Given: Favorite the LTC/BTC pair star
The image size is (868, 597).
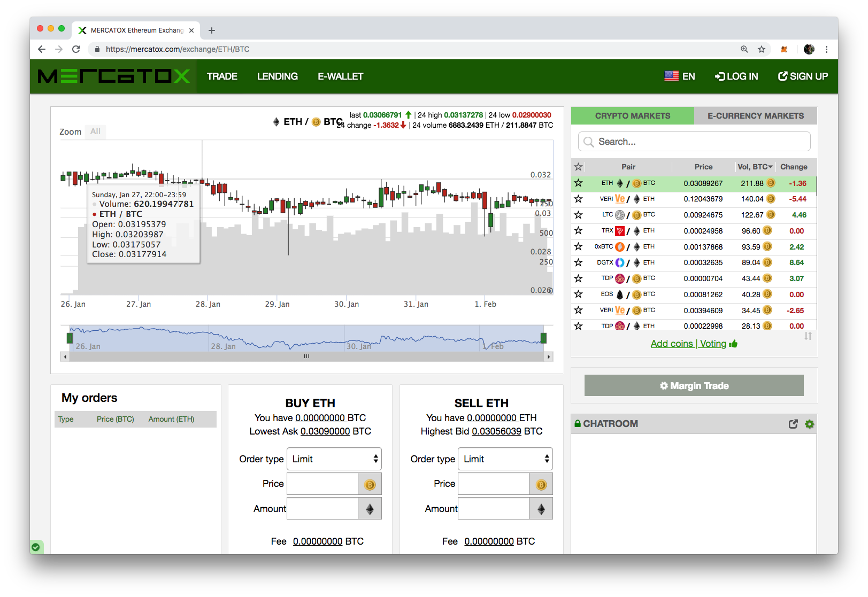Looking at the screenshot, I should 578,215.
